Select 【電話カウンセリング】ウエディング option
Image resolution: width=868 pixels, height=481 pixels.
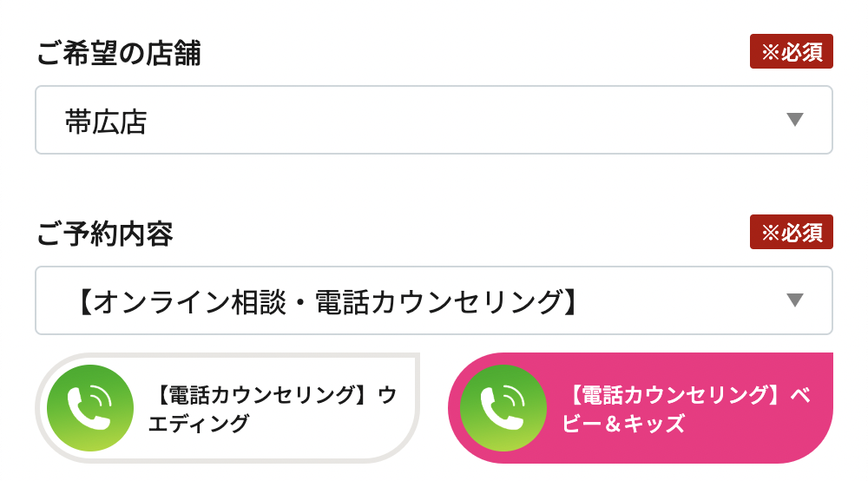point(227,408)
